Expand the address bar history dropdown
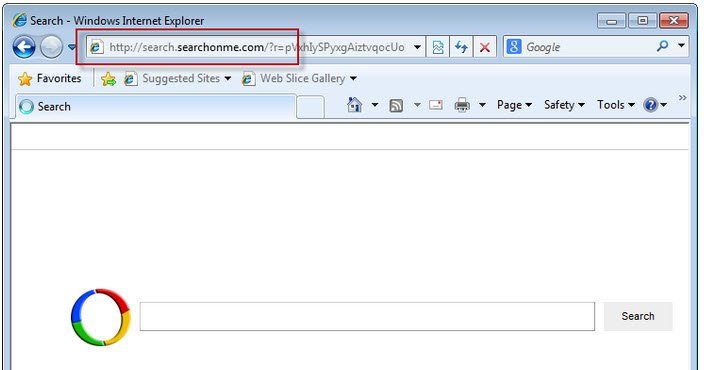 pyautogui.click(x=417, y=47)
